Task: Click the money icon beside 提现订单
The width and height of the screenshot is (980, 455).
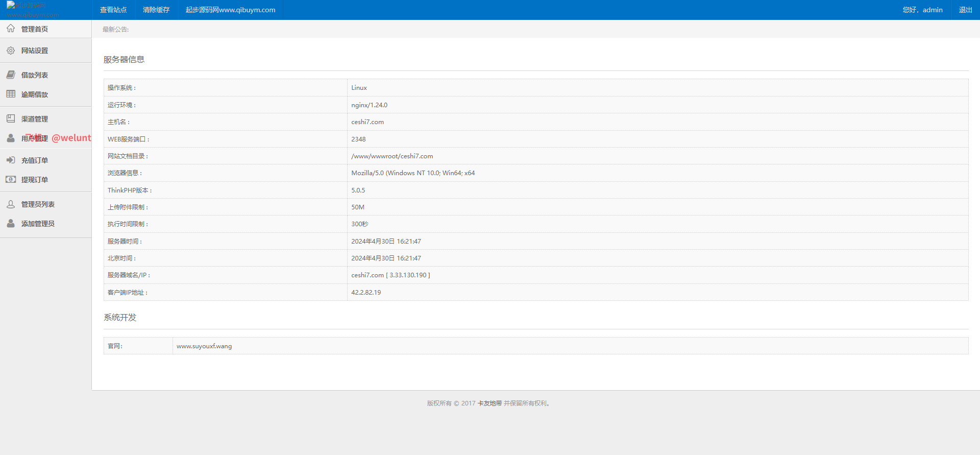Action: pos(11,179)
